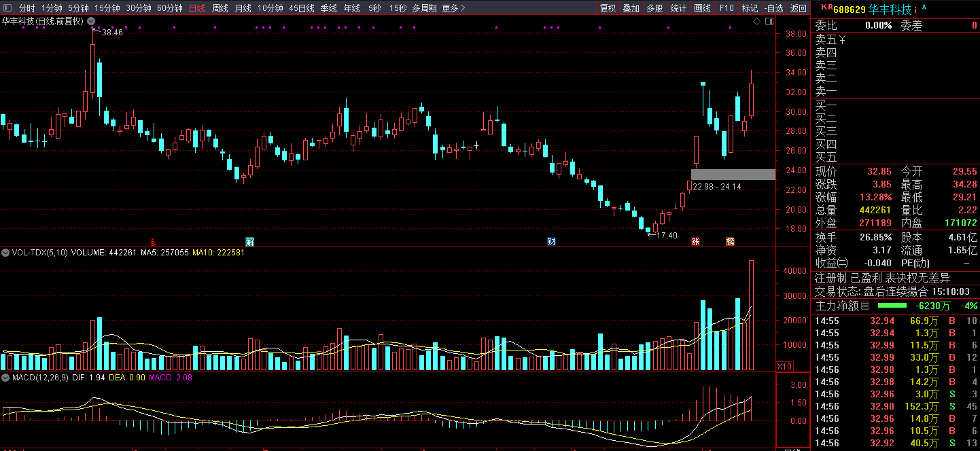
Task: Click the 返回 button
Action: click(x=798, y=8)
